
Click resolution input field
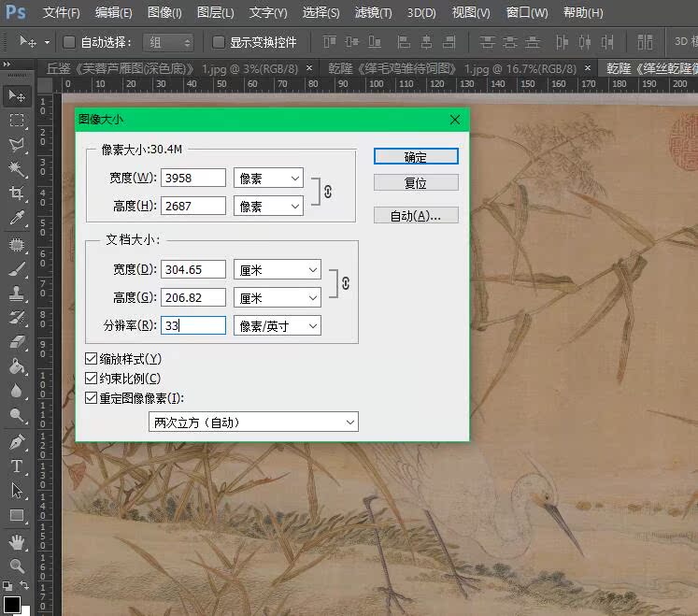(193, 325)
